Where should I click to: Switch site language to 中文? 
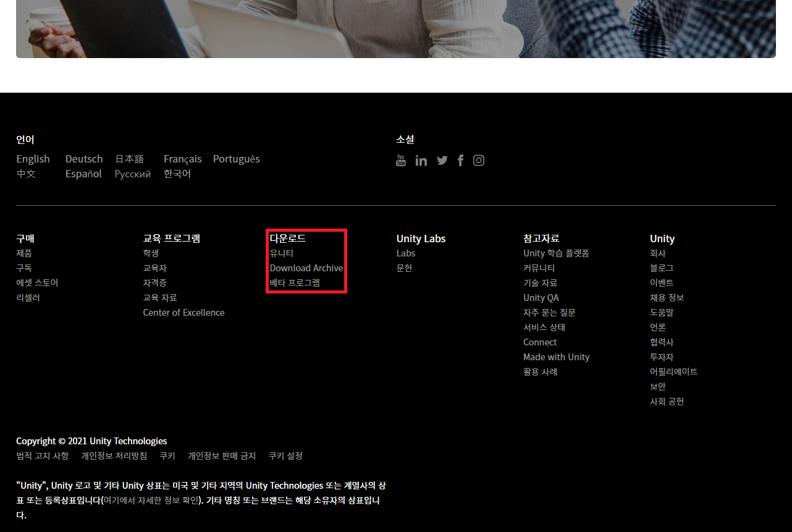[26, 174]
